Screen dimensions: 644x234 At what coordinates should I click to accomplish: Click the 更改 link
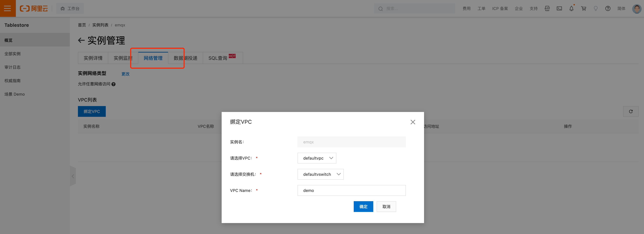(x=125, y=74)
